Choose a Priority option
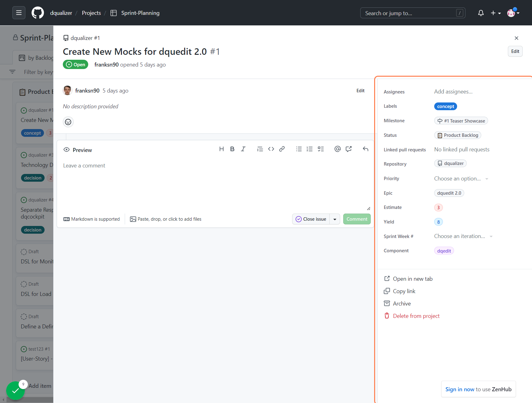The height and width of the screenshot is (403, 532). [x=461, y=179]
